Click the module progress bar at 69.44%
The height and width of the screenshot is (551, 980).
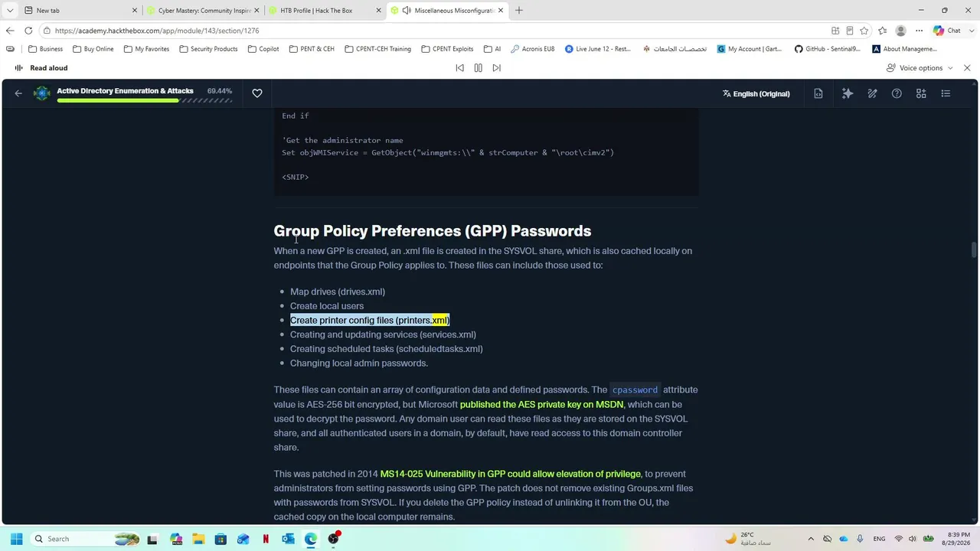[144, 100]
